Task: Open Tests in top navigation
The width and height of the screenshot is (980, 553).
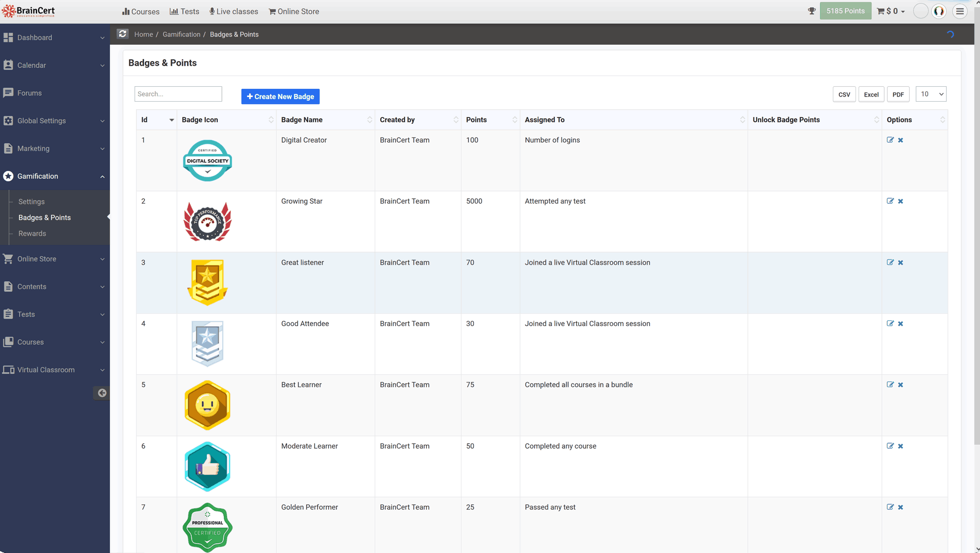Action: [184, 11]
